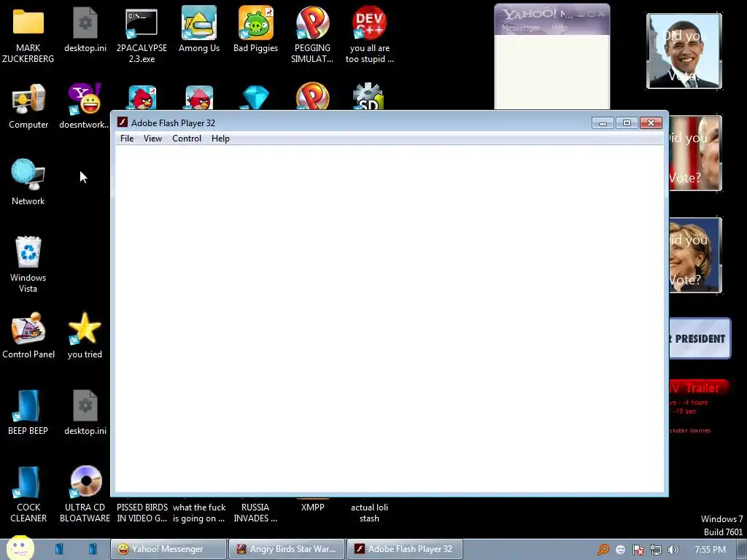Click the orange magnifier tray icon
This screenshot has width=747, height=560.
[x=603, y=550]
